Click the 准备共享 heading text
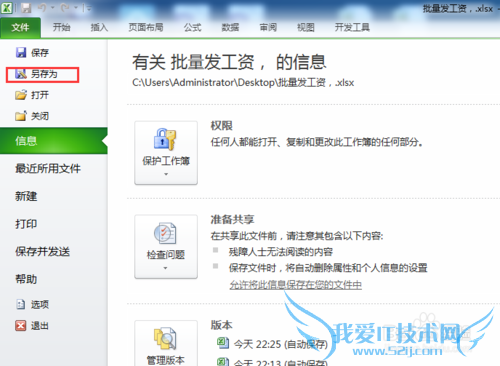Screen dimensions: 500x366 pos(232,220)
